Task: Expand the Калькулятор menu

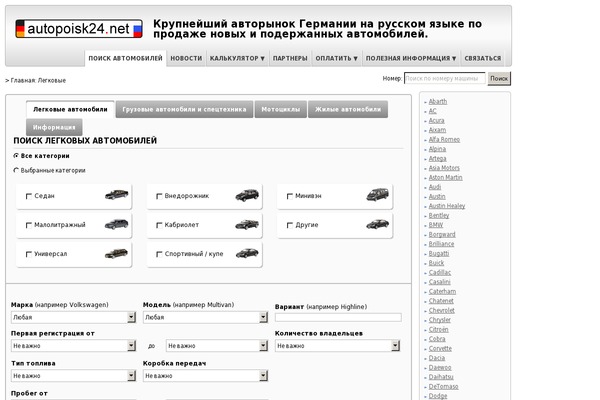Action: [x=237, y=58]
